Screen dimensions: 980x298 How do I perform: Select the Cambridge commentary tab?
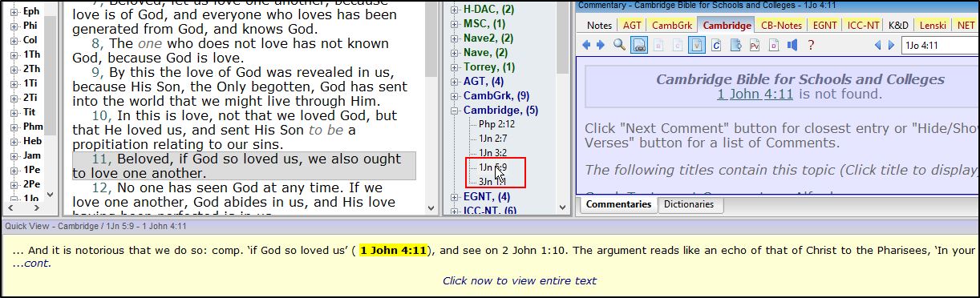tap(727, 25)
